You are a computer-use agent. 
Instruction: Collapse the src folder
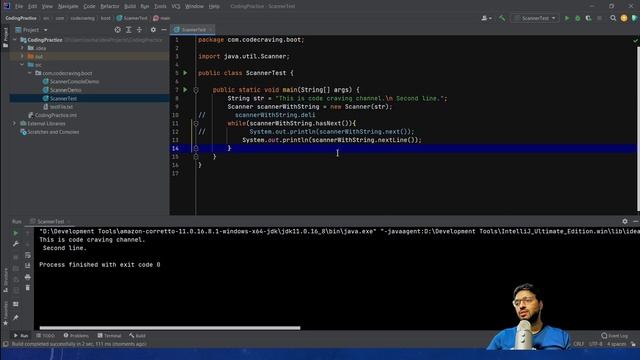point(22,64)
